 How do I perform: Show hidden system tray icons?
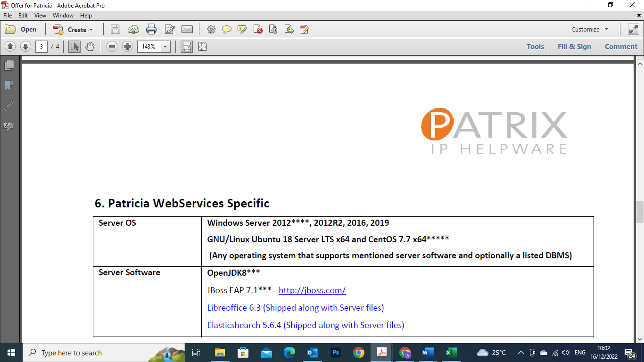520,353
